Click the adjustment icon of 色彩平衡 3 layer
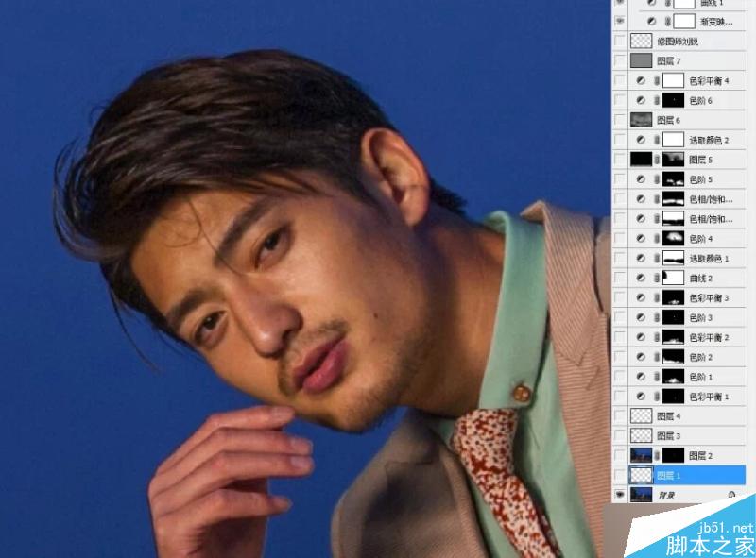The width and height of the screenshot is (756, 558). (x=641, y=297)
